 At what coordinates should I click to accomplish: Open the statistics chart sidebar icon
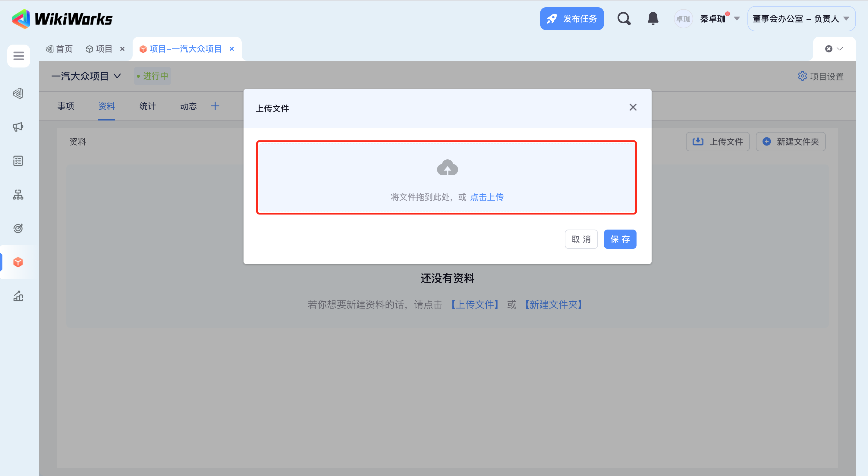click(18, 296)
